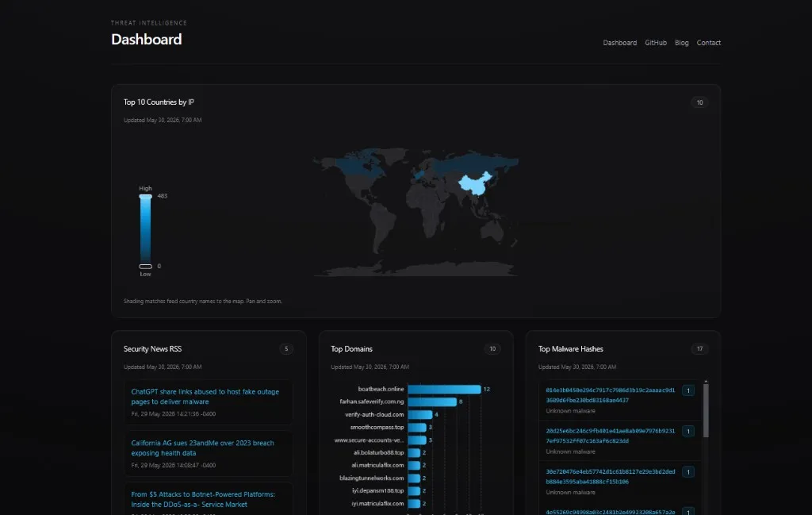Screen dimensions: 812x515
Task: Open the GitHub navigation link
Action: coord(656,43)
